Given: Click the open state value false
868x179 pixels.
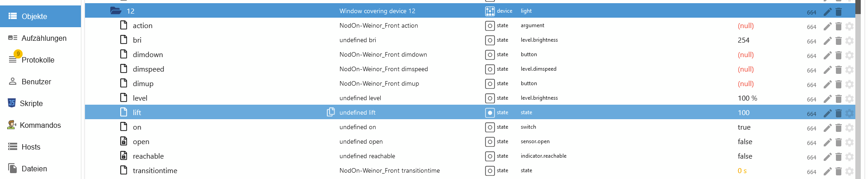Looking at the screenshot, I should tap(745, 142).
